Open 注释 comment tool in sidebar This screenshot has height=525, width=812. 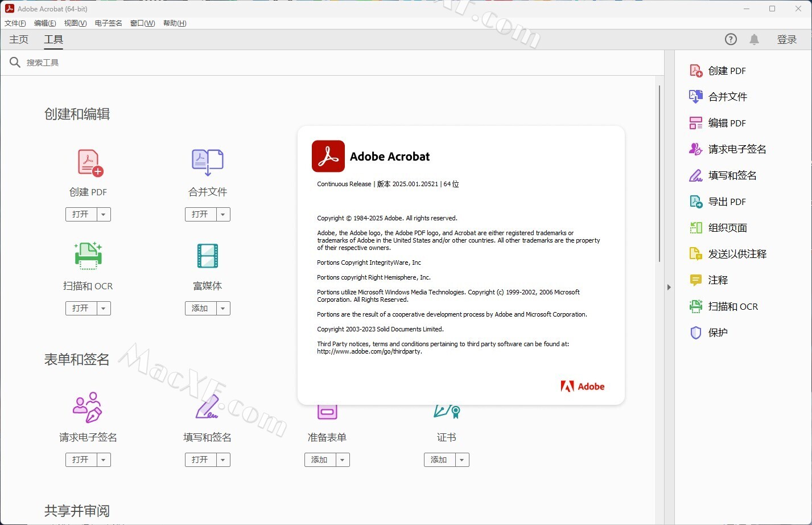pos(708,280)
